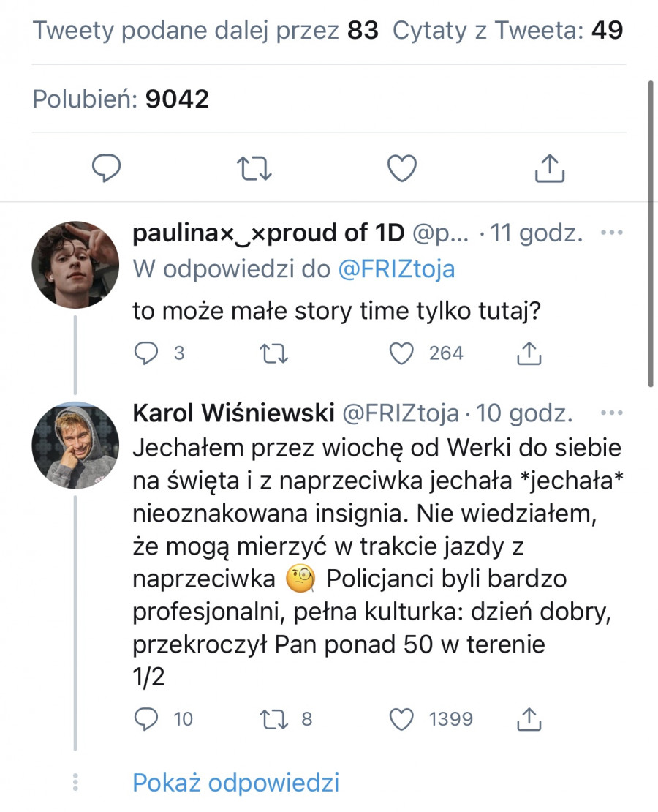This screenshot has height=812, width=658.
Task: Open the likes list "Polubień: 9042"
Action: pos(121,98)
